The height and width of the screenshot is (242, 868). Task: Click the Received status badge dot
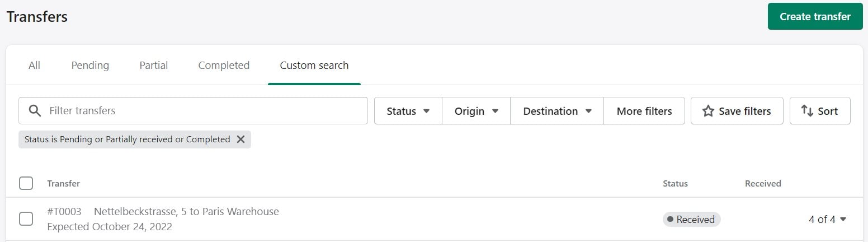(x=669, y=220)
